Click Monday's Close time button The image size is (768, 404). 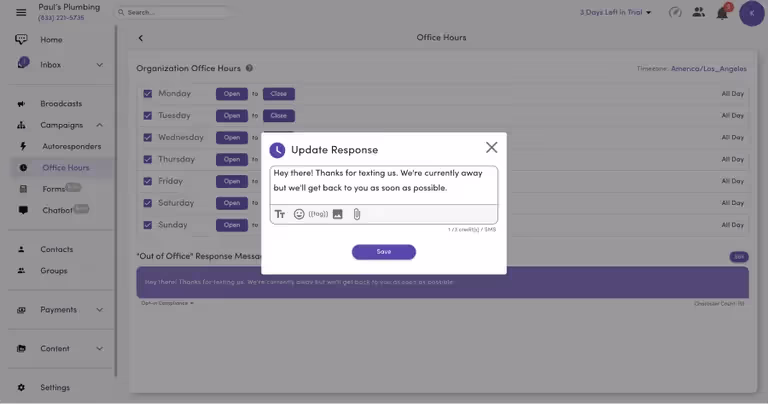click(279, 94)
